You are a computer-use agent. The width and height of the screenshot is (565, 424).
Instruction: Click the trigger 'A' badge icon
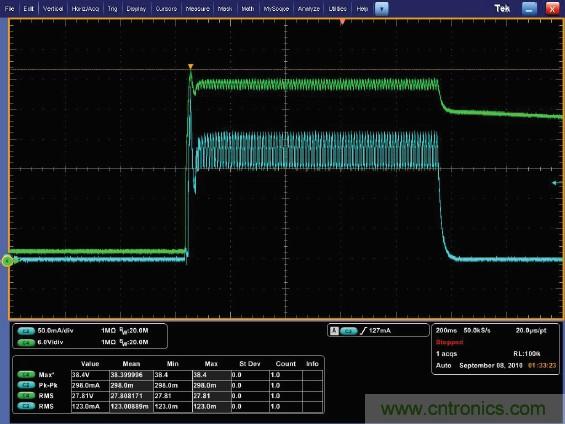click(334, 330)
